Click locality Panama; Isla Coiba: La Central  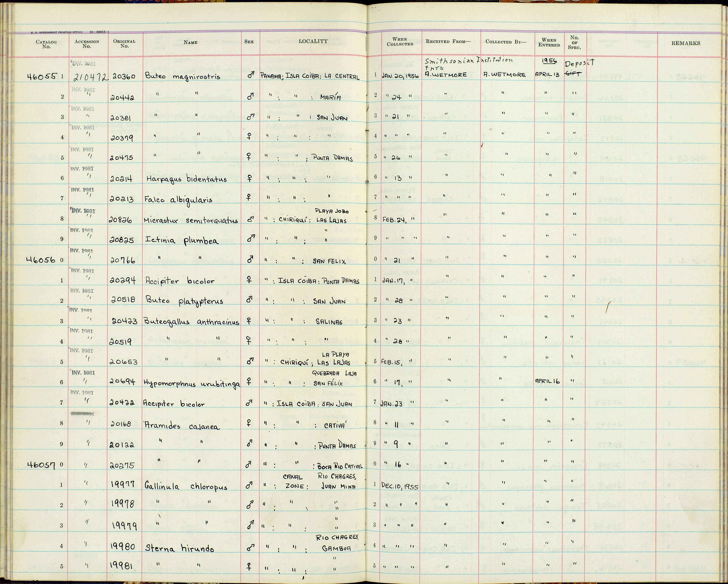(310, 76)
